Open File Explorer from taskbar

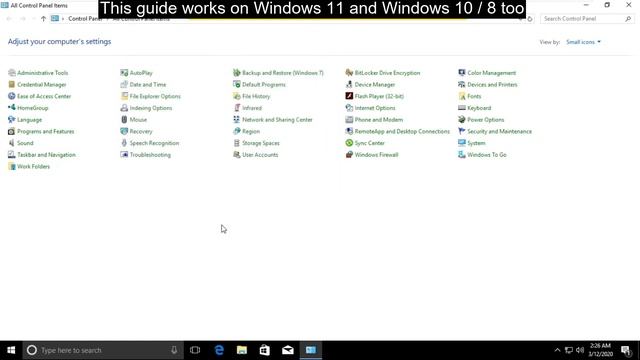(242, 350)
